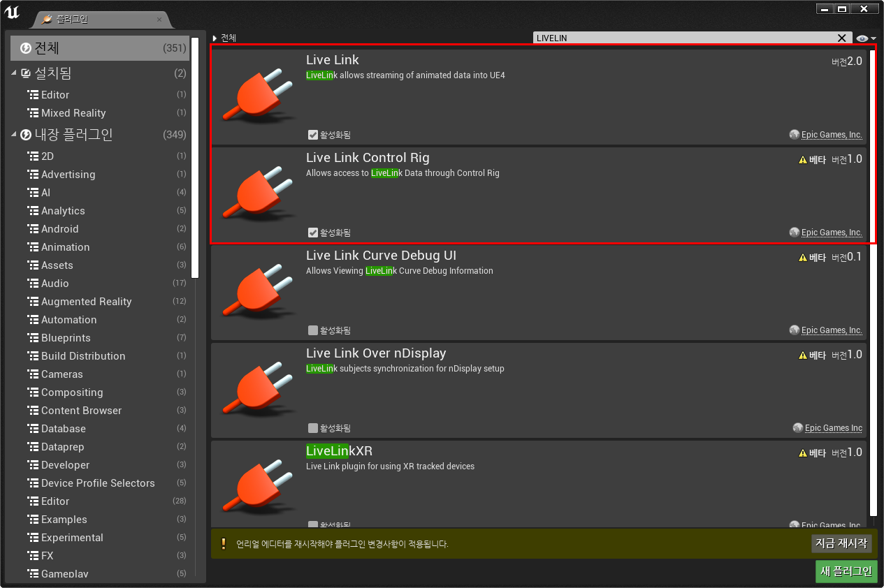Click the category list vertical scrollbar

(195, 158)
